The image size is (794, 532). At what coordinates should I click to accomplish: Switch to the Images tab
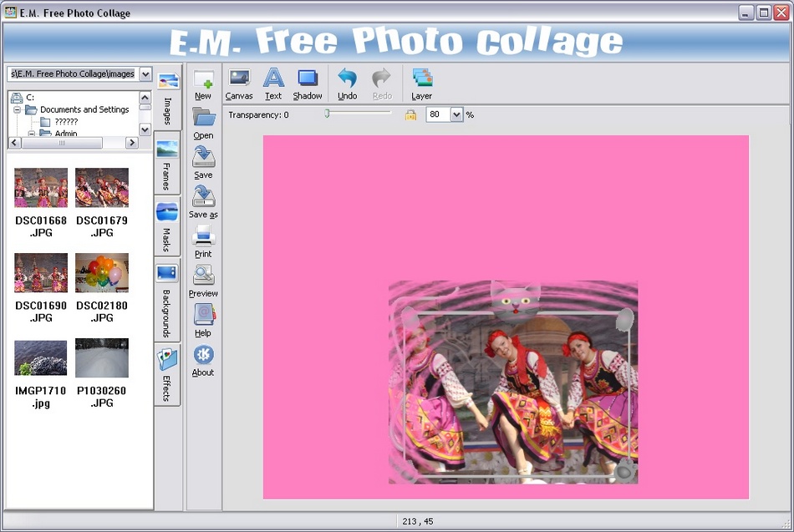click(168, 96)
